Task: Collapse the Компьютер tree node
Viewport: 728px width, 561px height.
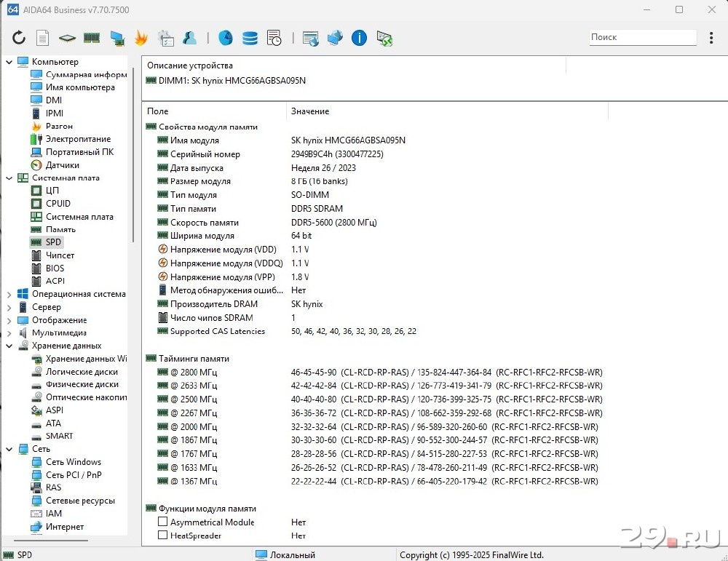Action: click(9, 63)
